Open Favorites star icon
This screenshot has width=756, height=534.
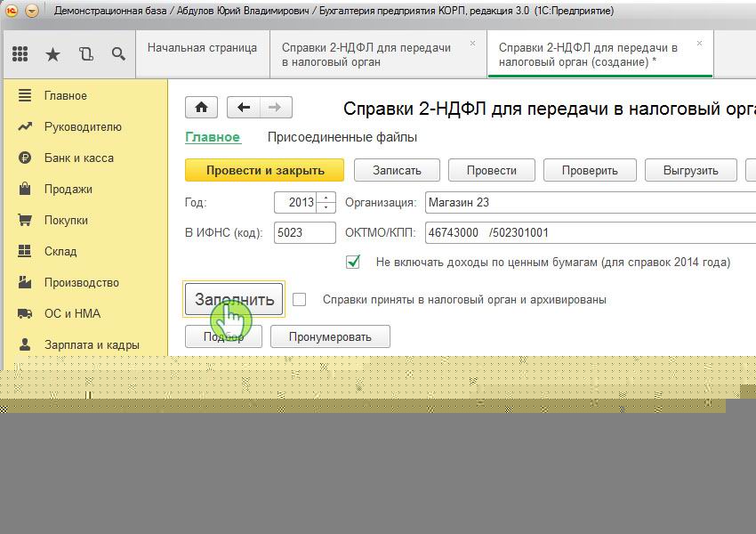[52, 54]
